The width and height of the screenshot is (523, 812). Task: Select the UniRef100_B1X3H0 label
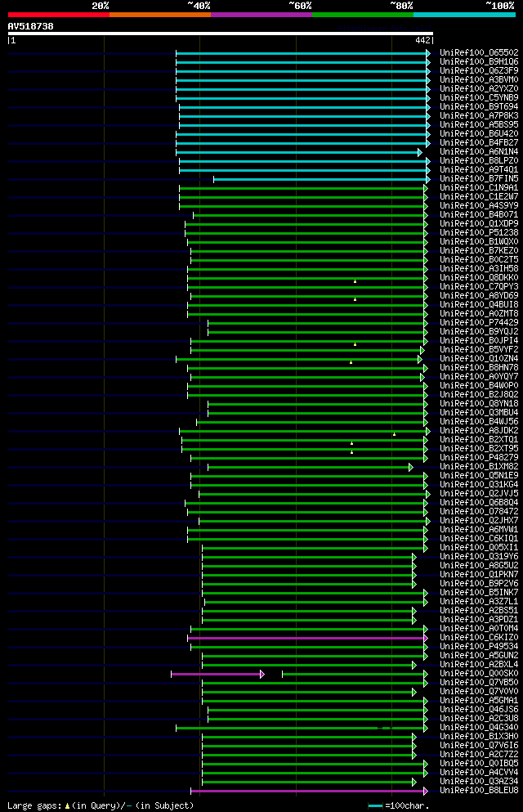(479, 737)
